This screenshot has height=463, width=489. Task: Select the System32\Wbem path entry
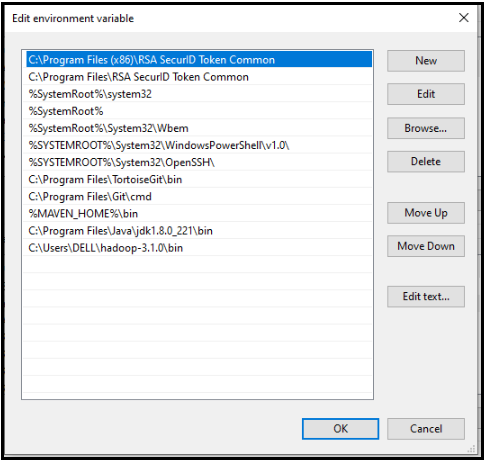pos(199,128)
